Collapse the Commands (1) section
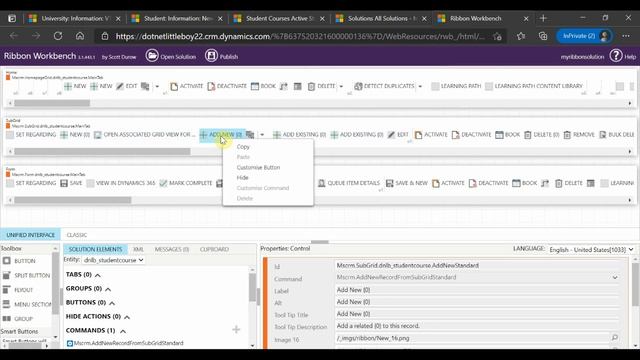The image size is (640, 360). coord(123,331)
